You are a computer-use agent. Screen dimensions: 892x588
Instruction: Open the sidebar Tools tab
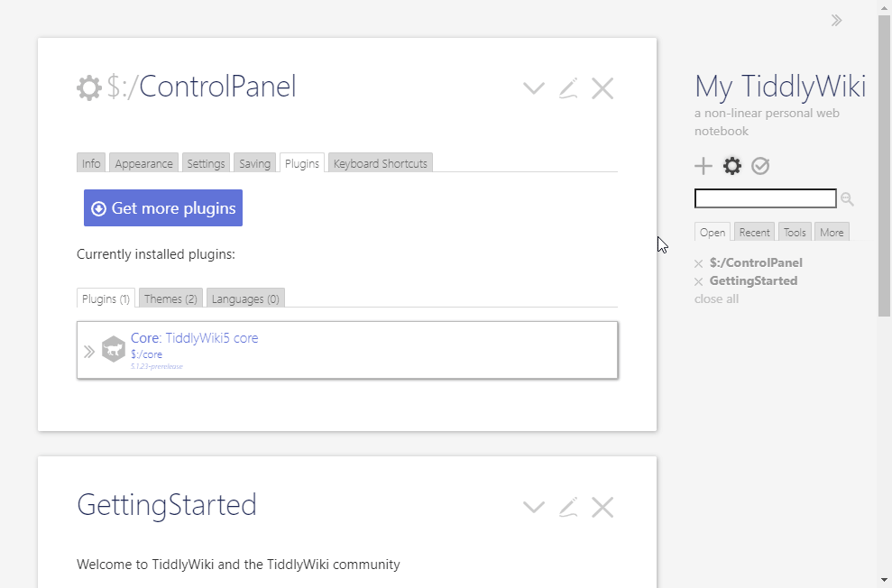[x=795, y=232]
